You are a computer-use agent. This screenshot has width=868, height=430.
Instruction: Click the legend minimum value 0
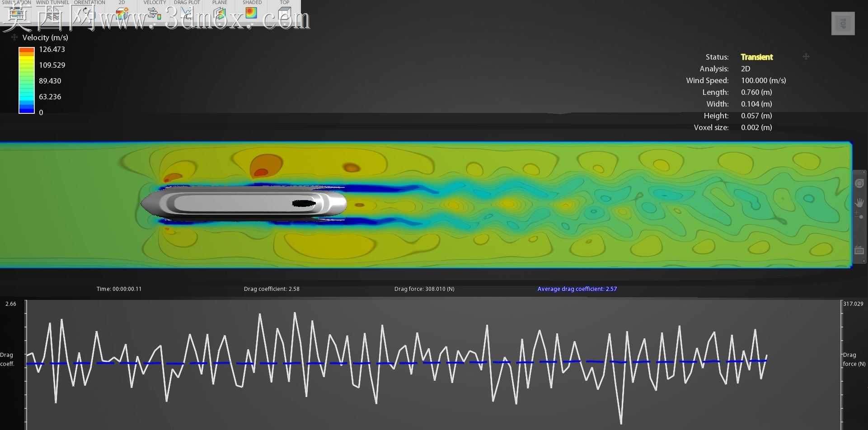41,112
